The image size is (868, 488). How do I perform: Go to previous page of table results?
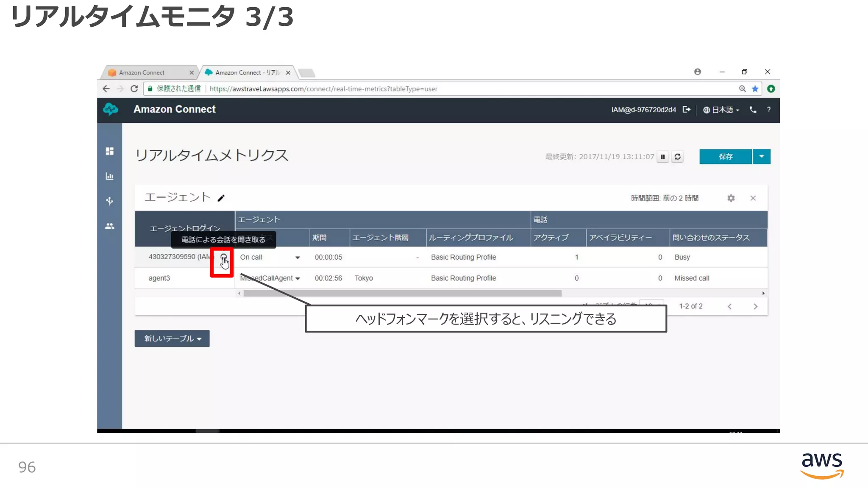[x=729, y=306]
